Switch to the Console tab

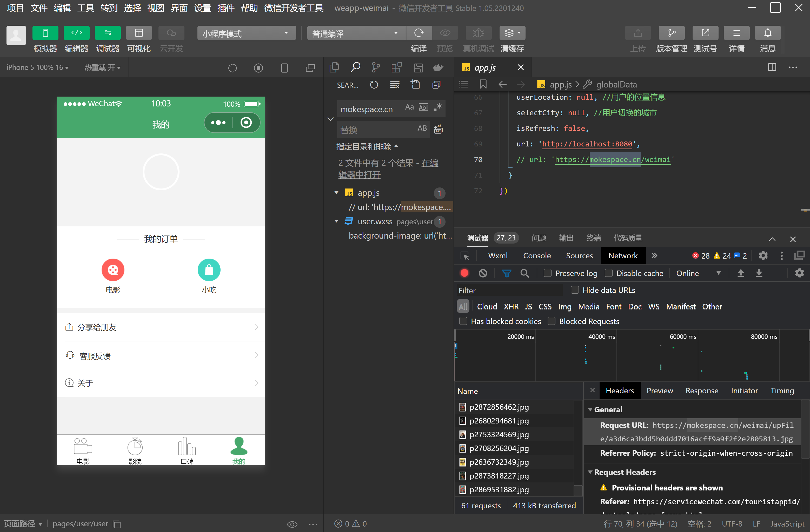(537, 256)
